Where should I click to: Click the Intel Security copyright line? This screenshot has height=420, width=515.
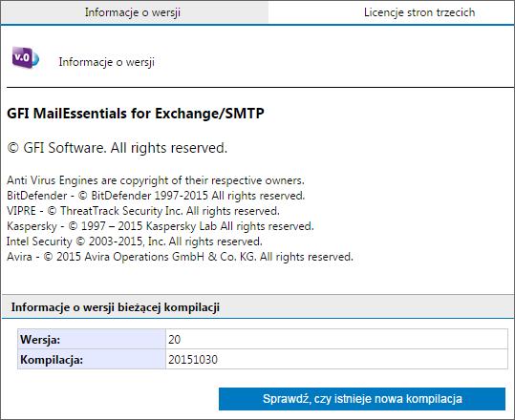pos(135,241)
